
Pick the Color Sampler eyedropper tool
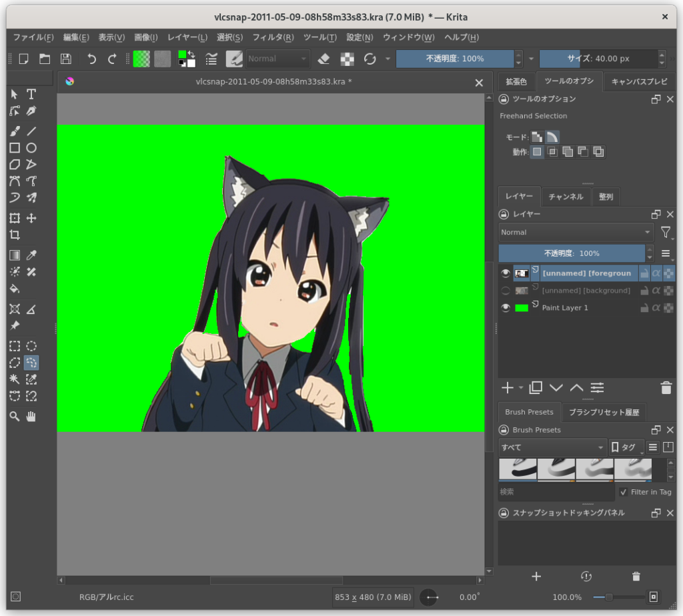[31, 255]
